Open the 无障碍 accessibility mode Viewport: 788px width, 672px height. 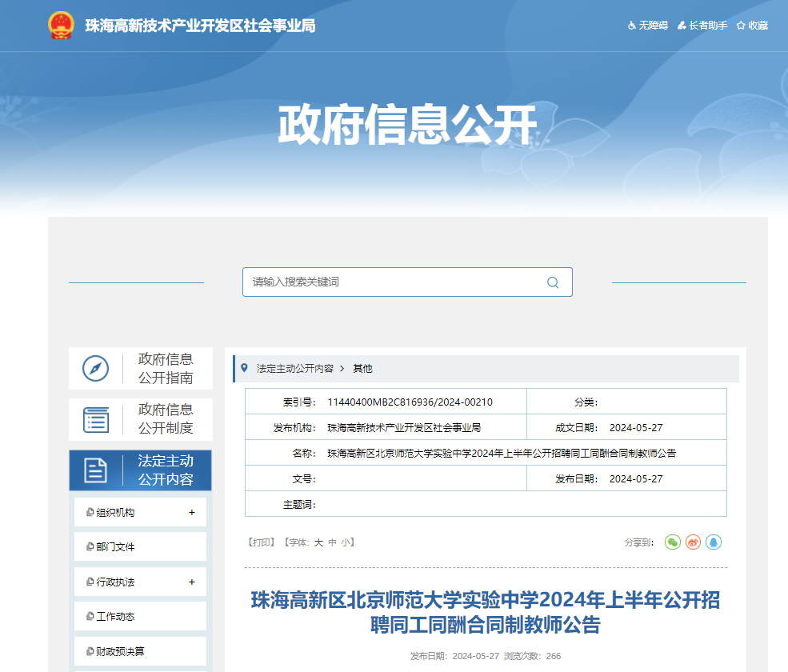pos(648,25)
